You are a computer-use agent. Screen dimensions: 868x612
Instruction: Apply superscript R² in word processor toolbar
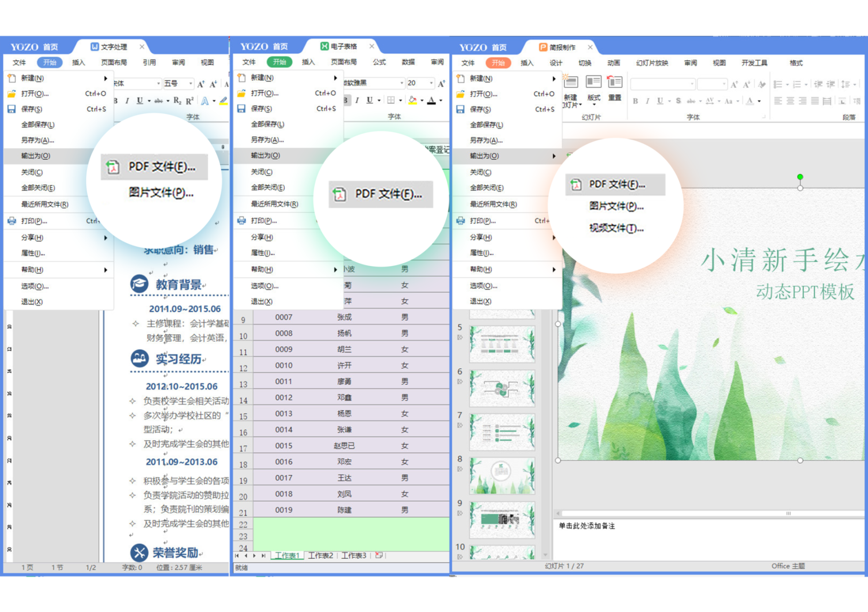point(190,101)
